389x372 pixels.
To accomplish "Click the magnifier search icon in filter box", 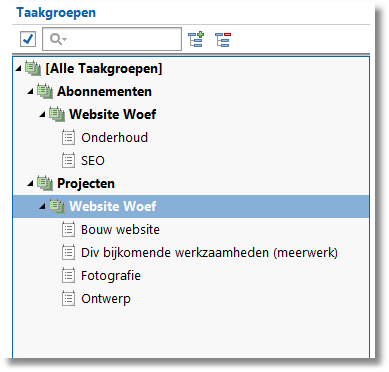I will (56, 39).
